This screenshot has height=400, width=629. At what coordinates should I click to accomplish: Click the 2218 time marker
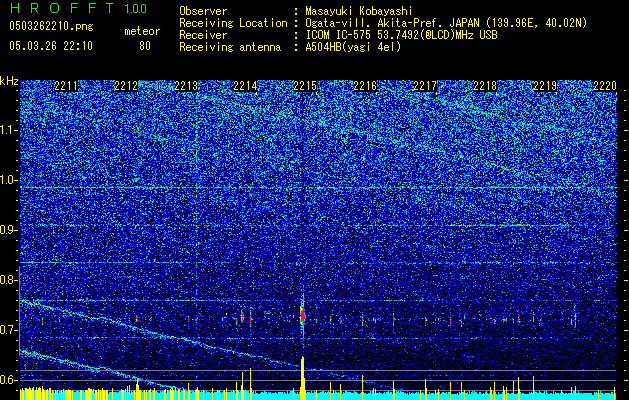485,86
